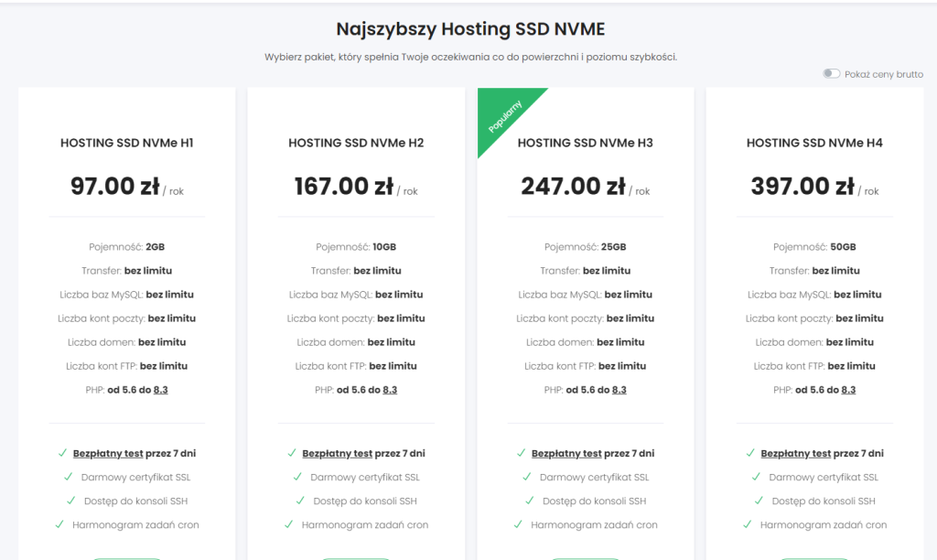Click checkmark beside Bezpłatny test in H4
This screenshot has height=560, width=937.
(750, 453)
